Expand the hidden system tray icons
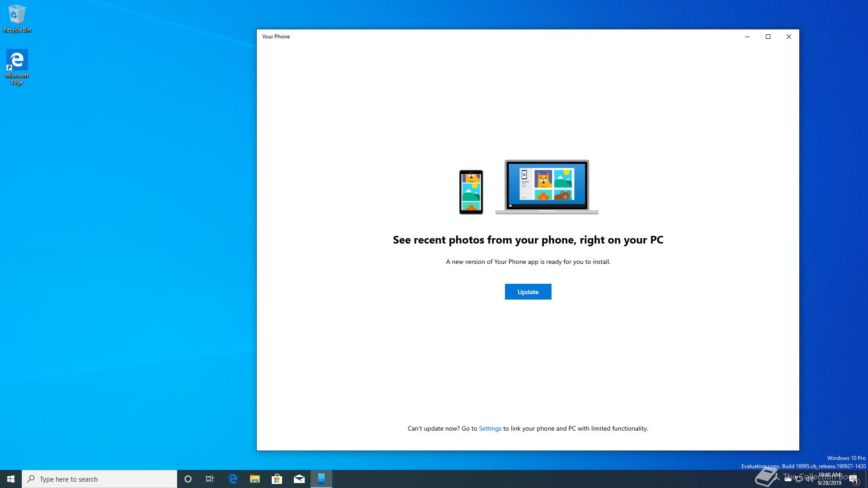This screenshot has width=868, height=488. coord(777,479)
